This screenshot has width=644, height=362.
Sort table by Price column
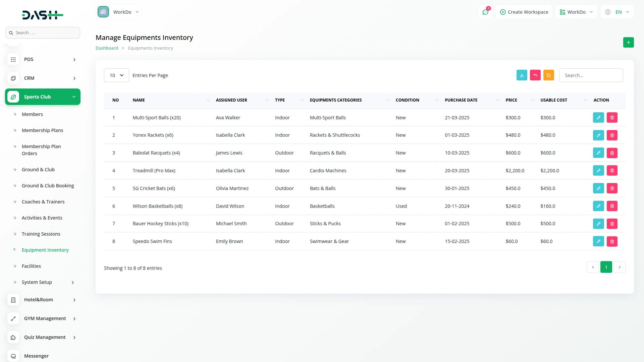[x=511, y=100]
